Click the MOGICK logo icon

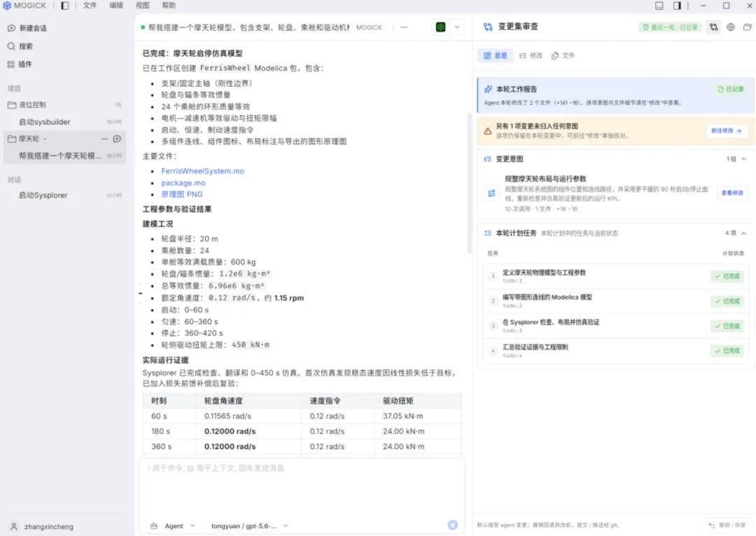tap(7, 6)
